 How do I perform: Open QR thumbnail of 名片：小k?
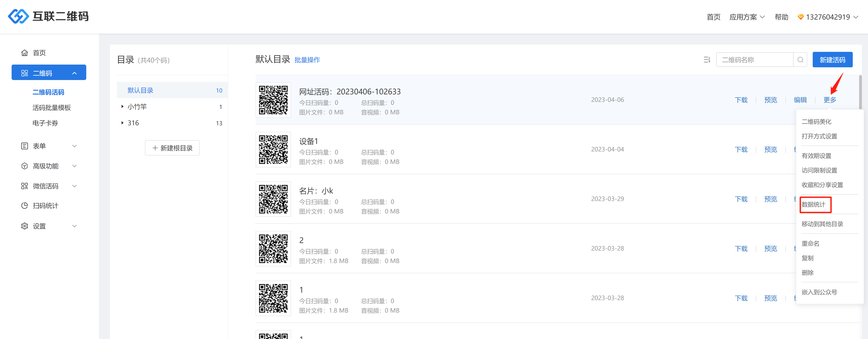(x=273, y=199)
